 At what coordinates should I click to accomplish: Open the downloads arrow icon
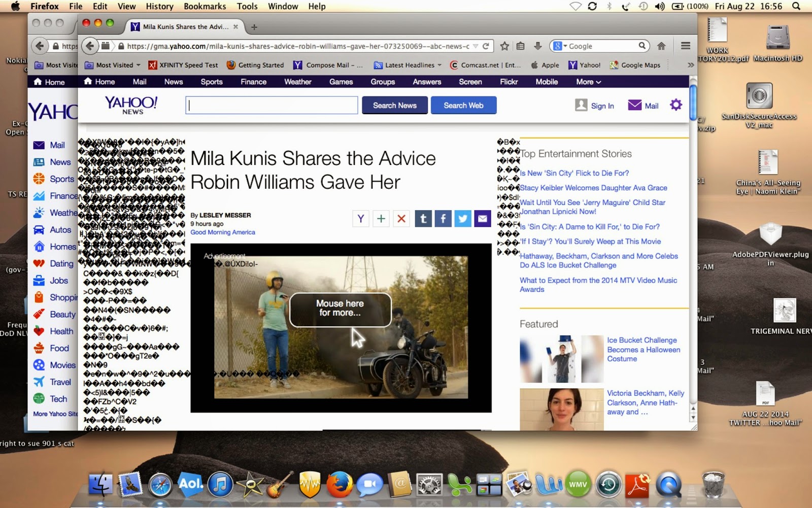538,46
